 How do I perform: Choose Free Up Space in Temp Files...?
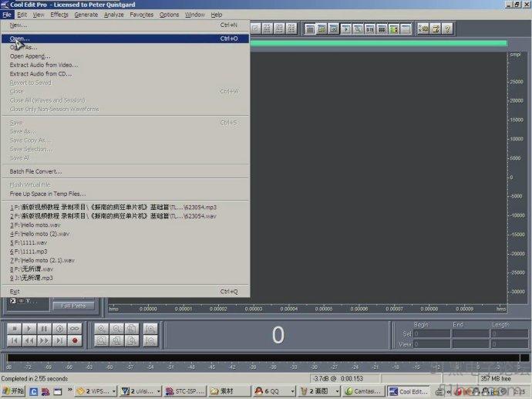[x=125, y=194]
